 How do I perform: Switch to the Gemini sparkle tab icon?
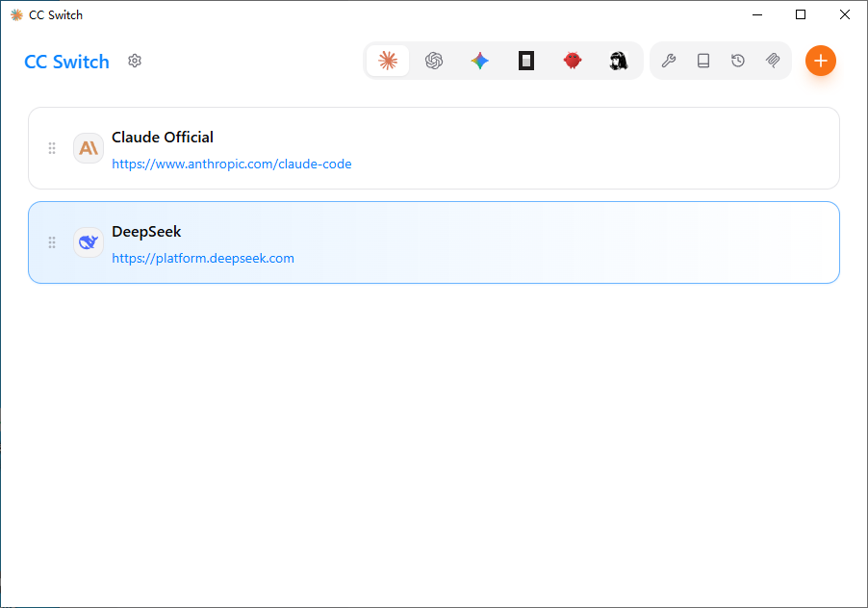[x=480, y=61]
